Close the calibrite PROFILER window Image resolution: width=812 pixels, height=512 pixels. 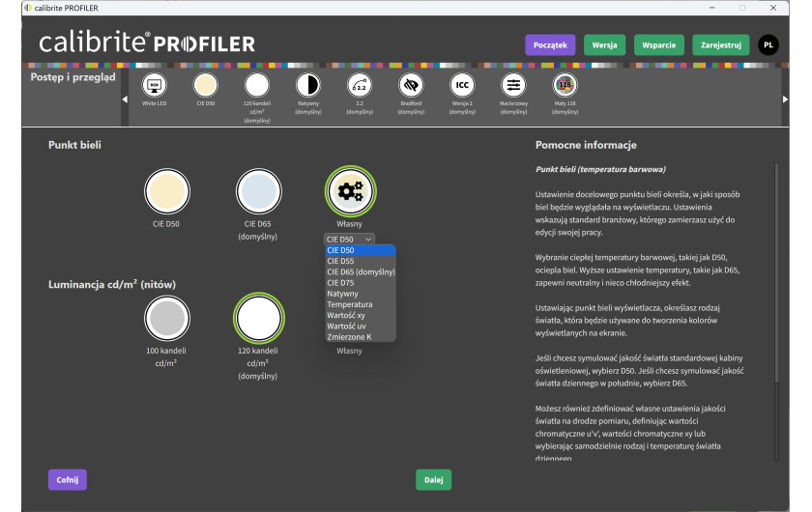pos(773,8)
